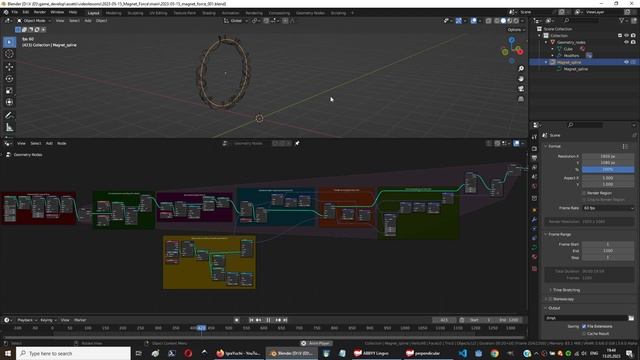Collapse the Geometry_nodes tree item
The height and width of the screenshot is (360, 640).
point(546,42)
